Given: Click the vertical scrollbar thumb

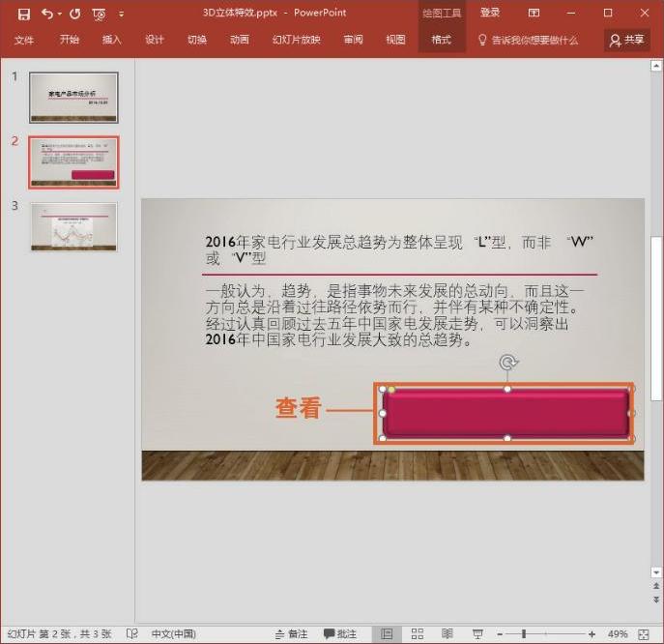Looking at the screenshot, I should point(656,318).
